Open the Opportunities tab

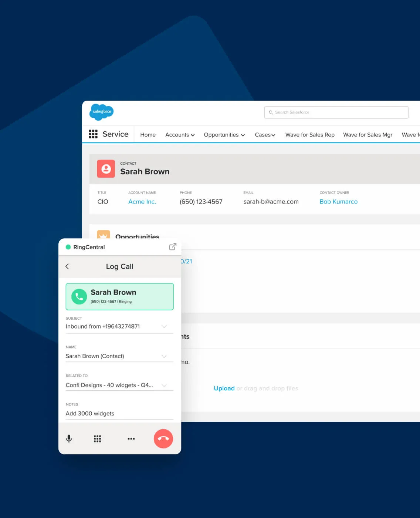(221, 135)
